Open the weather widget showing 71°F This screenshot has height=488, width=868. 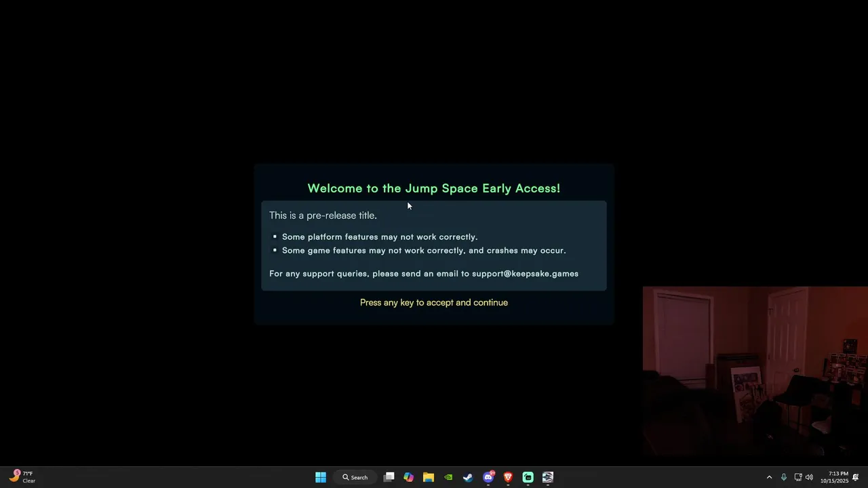point(22,477)
